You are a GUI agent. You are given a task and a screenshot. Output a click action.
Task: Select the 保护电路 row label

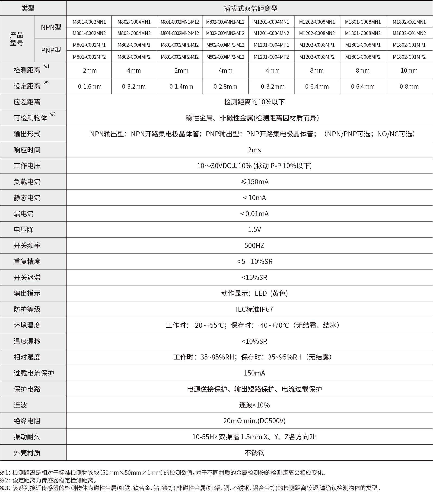27,389
